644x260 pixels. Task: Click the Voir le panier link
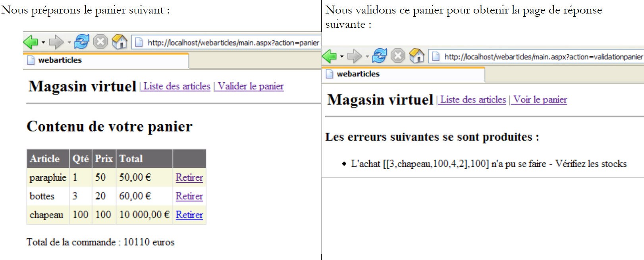(540, 100)
